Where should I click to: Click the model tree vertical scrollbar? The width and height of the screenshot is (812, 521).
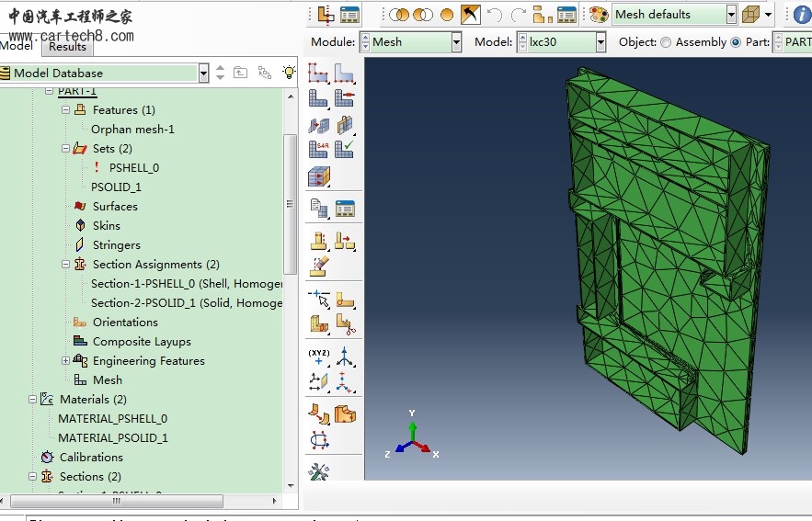coord(291,202)
